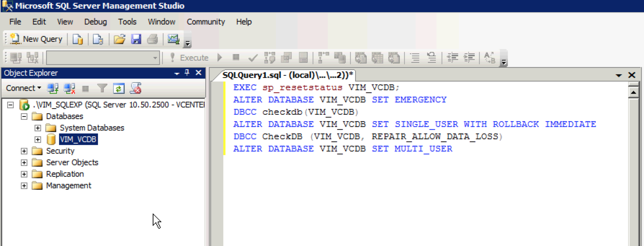Click the Debug play arrow icon
The image size is (644, 246).
(220, 58)
